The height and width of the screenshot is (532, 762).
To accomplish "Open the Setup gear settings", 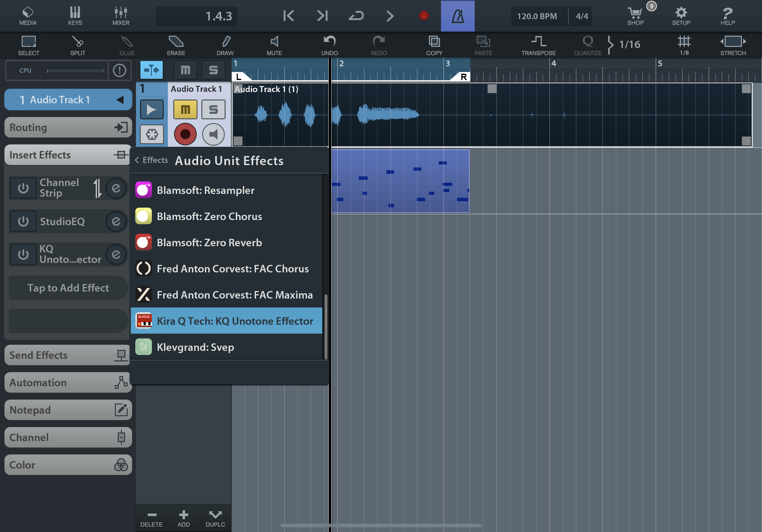I will (681, 16).
